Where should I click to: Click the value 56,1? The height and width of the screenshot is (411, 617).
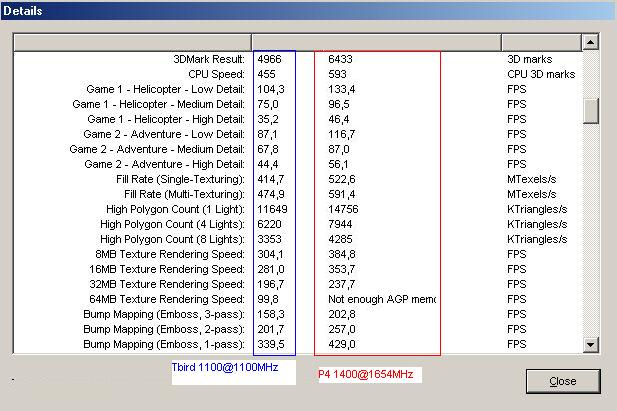click(x=338, y=164)
